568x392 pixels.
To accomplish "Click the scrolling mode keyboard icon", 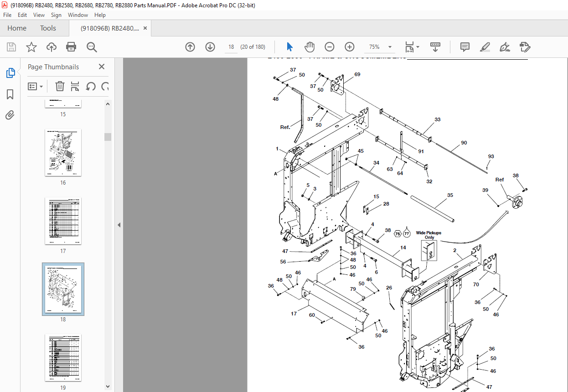I will 435,47.
